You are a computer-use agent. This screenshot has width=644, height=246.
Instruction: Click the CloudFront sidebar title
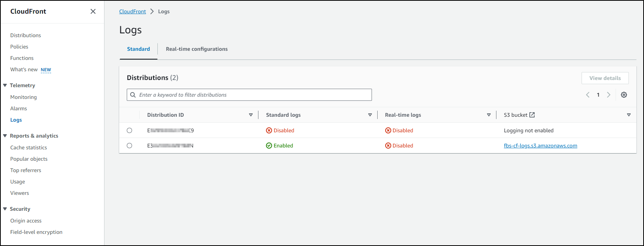click(x=28, y=11)
